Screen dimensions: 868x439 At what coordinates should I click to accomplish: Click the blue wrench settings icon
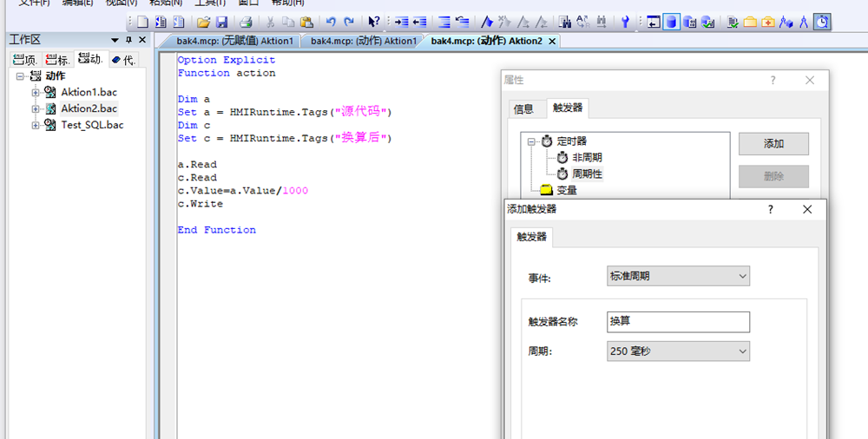point(624,22)
